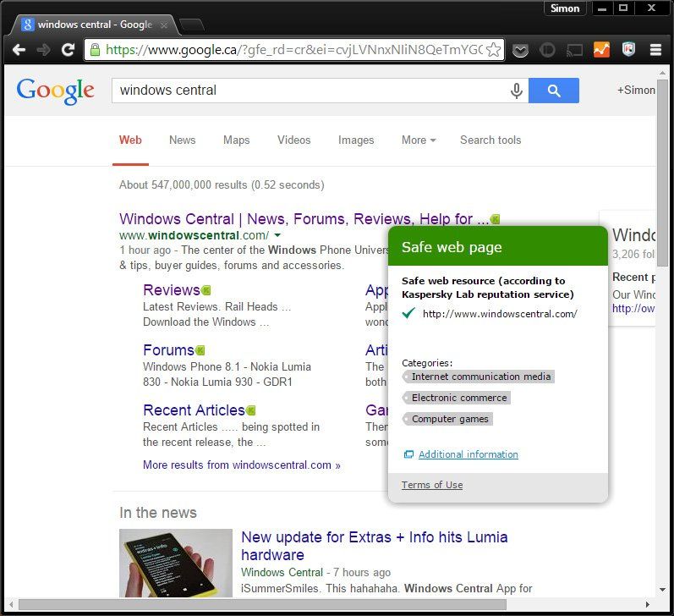Open the More dropdown in search tabs
Screen dimensions: 674x616
(x=419, y=140)
